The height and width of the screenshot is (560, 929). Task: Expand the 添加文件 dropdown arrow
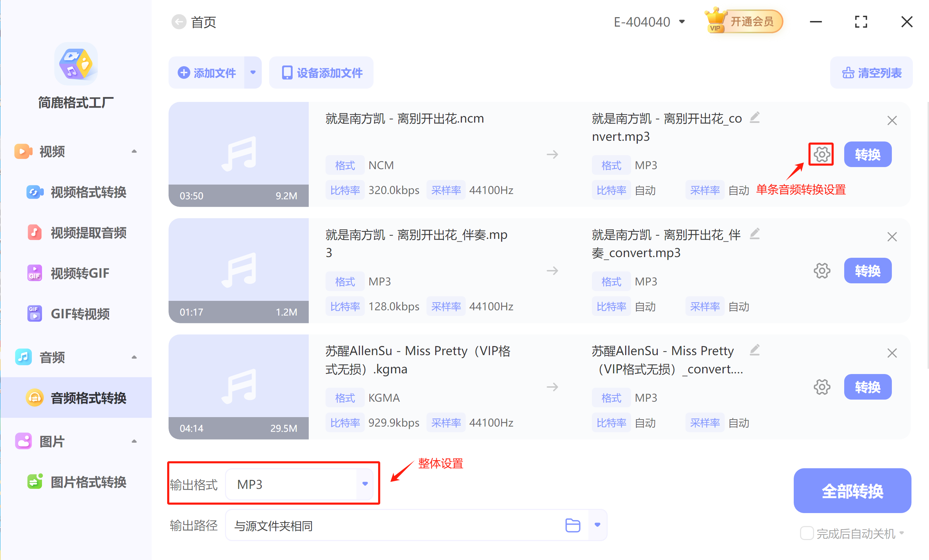(253, 72)
